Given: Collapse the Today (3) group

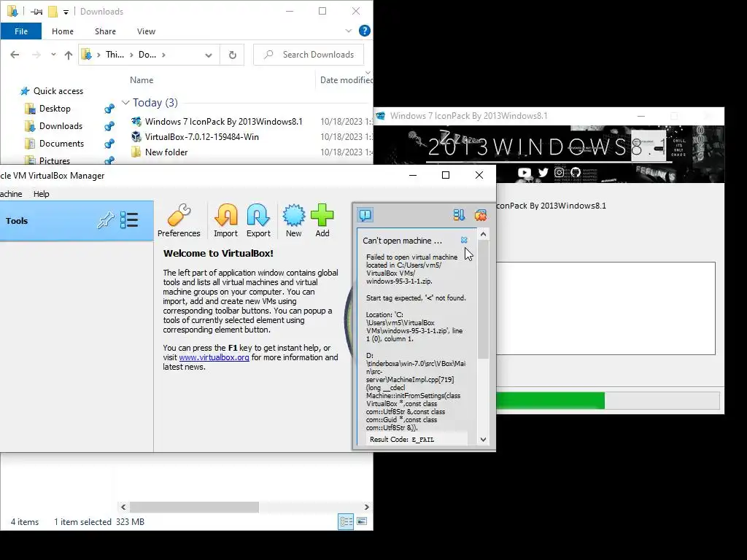Looking at the screenshot, I should (x=125, y=102).
